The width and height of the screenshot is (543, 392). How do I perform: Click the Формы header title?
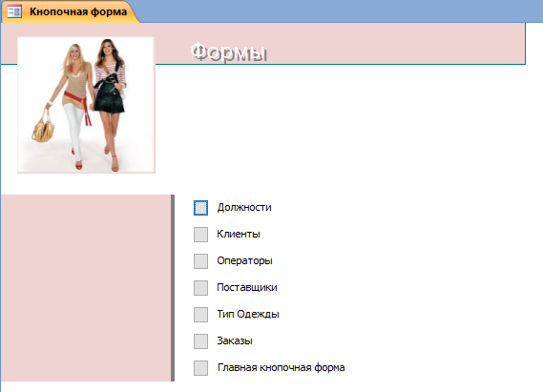229,52
